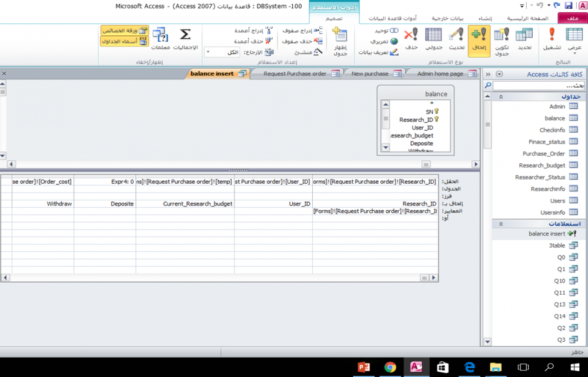Click the Totals (الإجماليات) sigma icon

[x=185, y=38]
